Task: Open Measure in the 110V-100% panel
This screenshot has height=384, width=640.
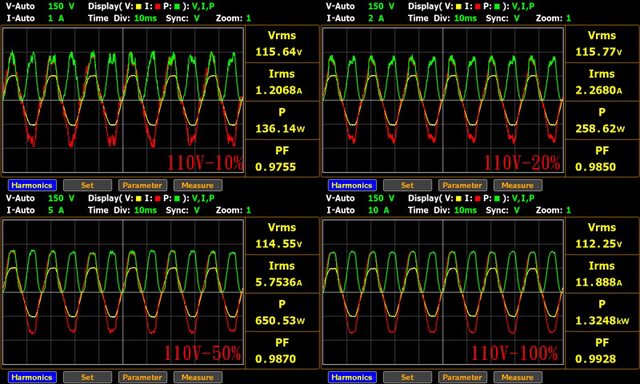Action: coord(518,377)
